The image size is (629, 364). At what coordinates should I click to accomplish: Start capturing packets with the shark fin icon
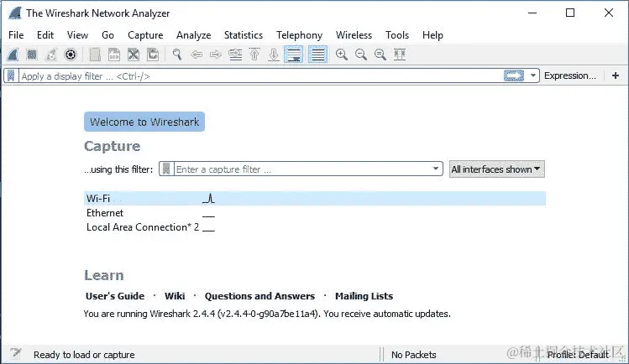[13, 55]
